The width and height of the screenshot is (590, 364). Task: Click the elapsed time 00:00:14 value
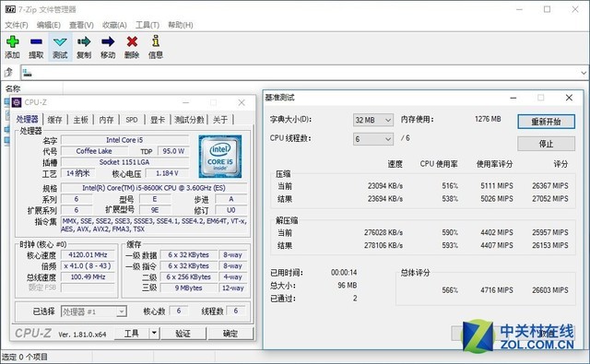pos(344,272)
